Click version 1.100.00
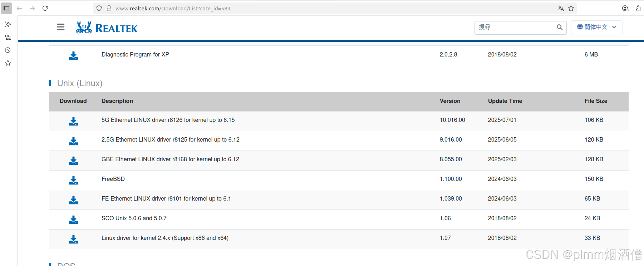644x266 pixels. click(451, 179)
